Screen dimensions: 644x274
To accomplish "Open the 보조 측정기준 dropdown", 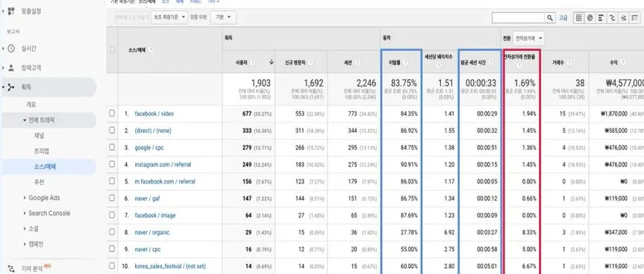I will click(x=169, y=17).
